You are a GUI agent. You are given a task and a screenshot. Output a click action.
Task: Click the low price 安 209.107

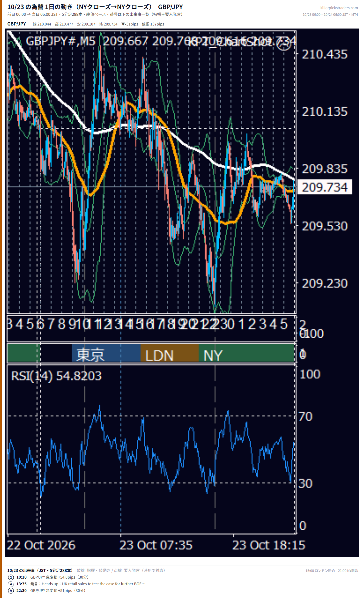pyautogui.click(x=86, y=24)
